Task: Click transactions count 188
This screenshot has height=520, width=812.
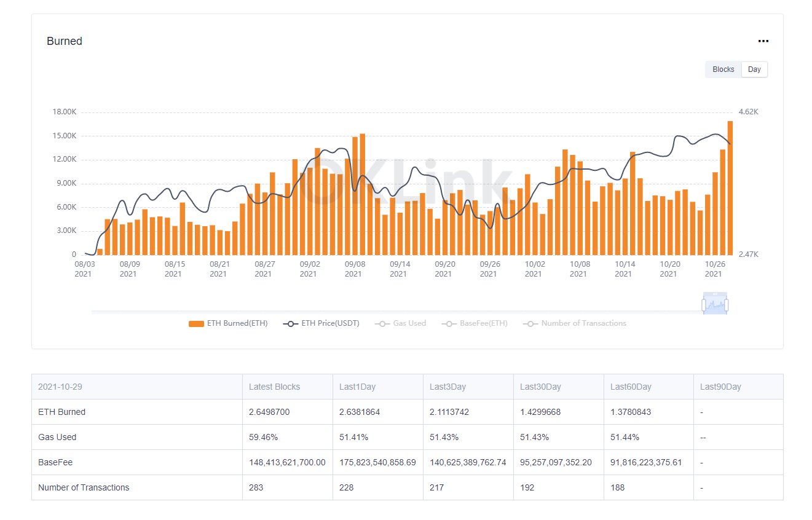Action: pyautogui.click(x=617, y=487)
